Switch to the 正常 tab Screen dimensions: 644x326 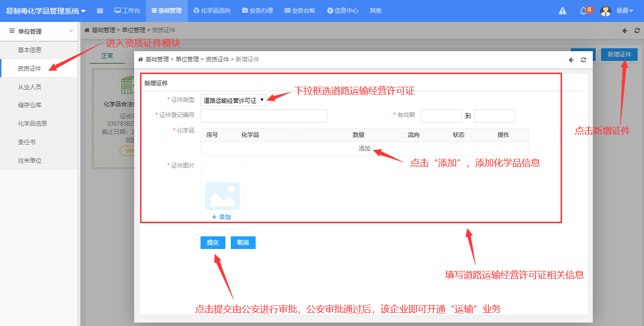coord(107,56)
